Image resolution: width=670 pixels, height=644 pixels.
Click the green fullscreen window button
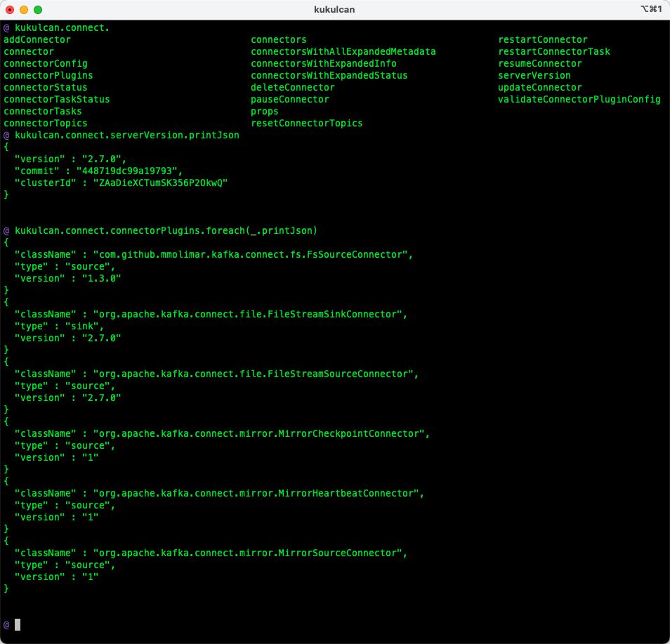[38, 9]
